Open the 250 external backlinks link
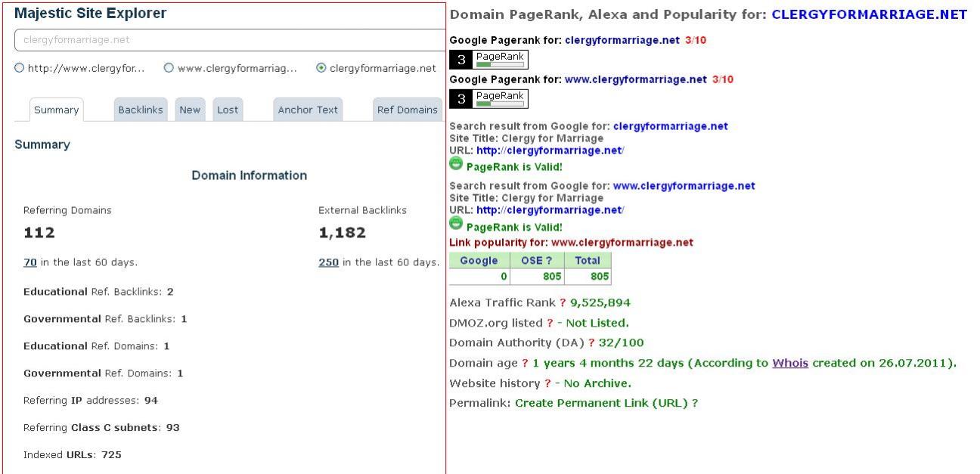 tap(328, 262)
